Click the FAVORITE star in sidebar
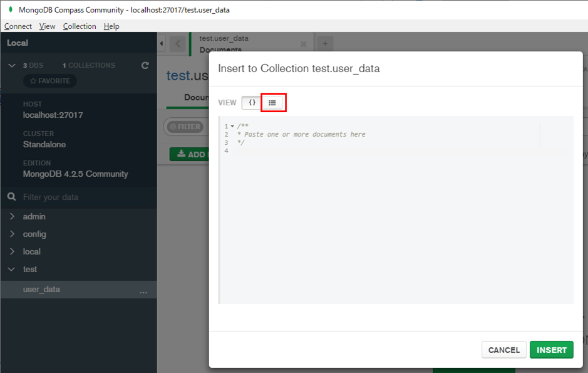Viewport: 588px width, 373px height. pos(49,80)
